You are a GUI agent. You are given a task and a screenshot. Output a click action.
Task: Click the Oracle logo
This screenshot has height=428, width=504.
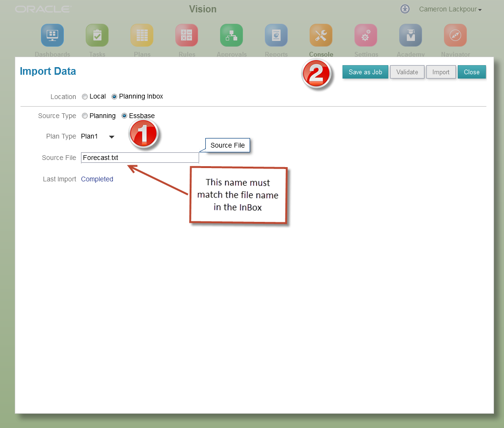point(43,9)
